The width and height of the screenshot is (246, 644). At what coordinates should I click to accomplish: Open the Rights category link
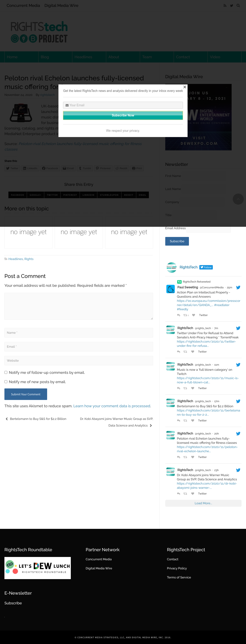click(29, 259)
